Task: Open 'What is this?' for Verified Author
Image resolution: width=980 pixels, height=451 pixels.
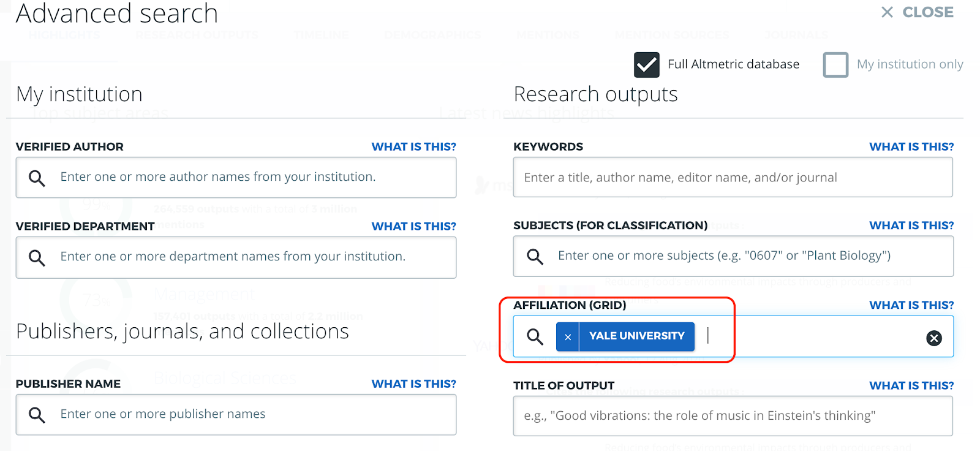Action: pyautogui.click(x=413, y=146)
